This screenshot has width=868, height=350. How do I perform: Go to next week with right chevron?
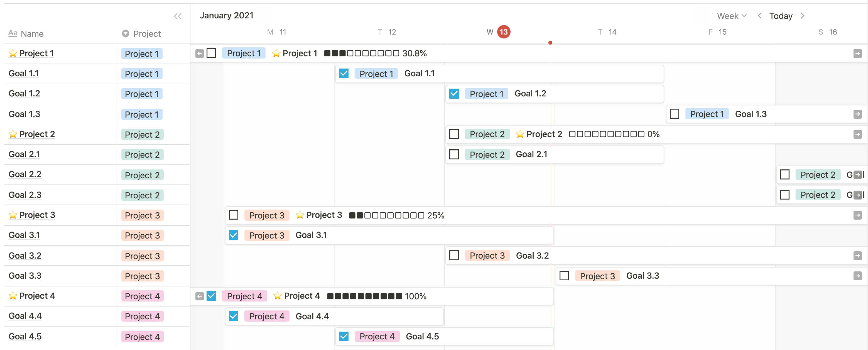click(802, 16)
